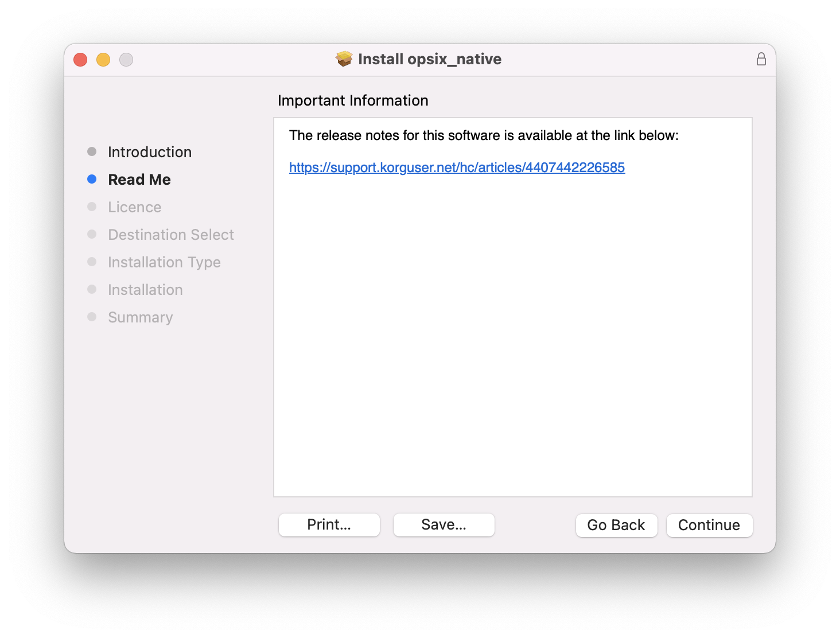Click the bullet next to Summary
Image resolution: width=840 pixels, height=638 pixels.
pos(92,317)
